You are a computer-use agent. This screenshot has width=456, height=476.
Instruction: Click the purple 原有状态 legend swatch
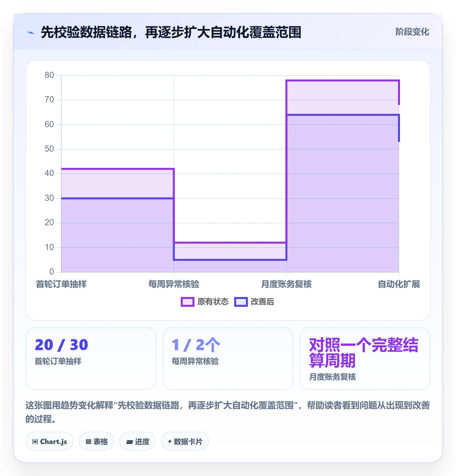click(x=188, y=302)
